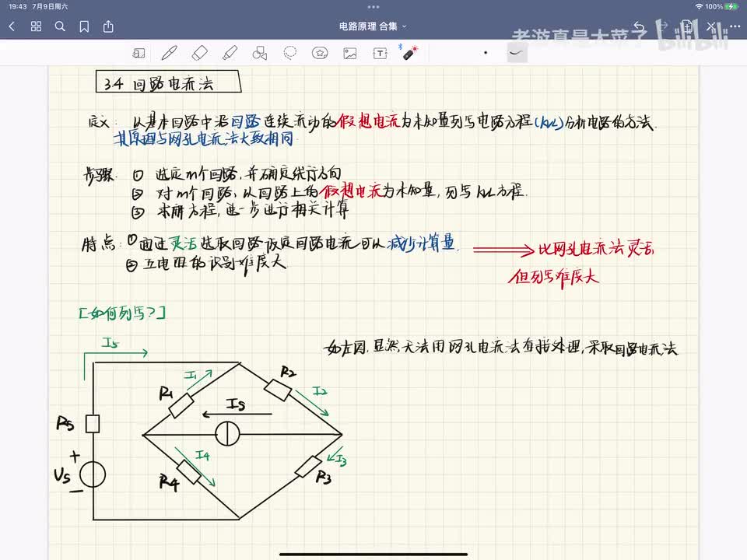Screen dimensions: 747x560
Task: Tap the R2 resistor label
Action: coord(288,372)
